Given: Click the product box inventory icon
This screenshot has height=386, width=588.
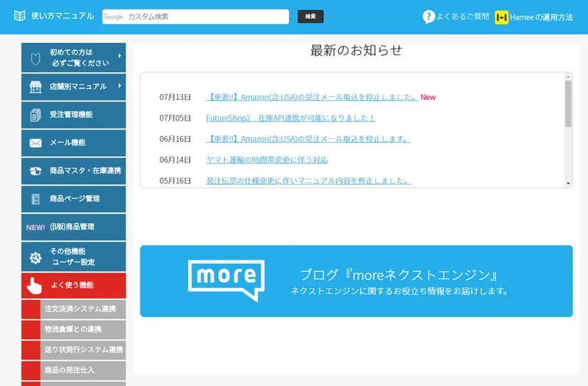Looking at the screenshot, I should (x=35, y=171).
